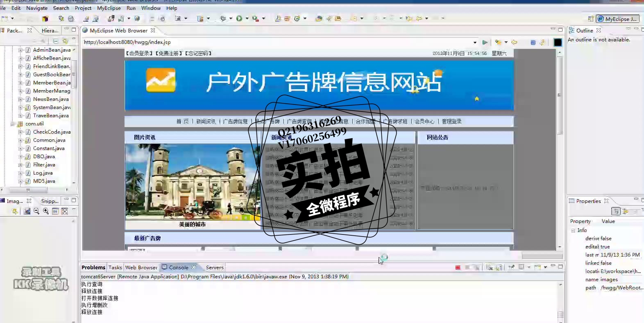
Task: Open the favorites dropdown arrow in browser
Action: click(506, 42)
